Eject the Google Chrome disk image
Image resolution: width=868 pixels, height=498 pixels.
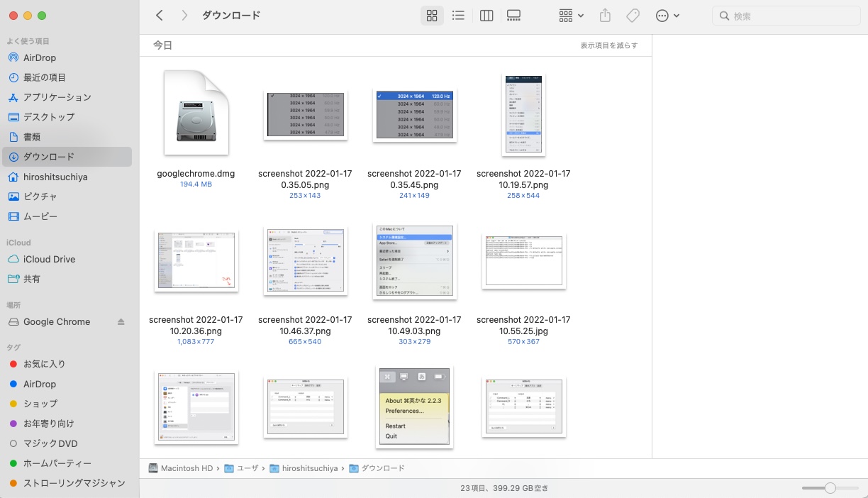click(121, 322)
